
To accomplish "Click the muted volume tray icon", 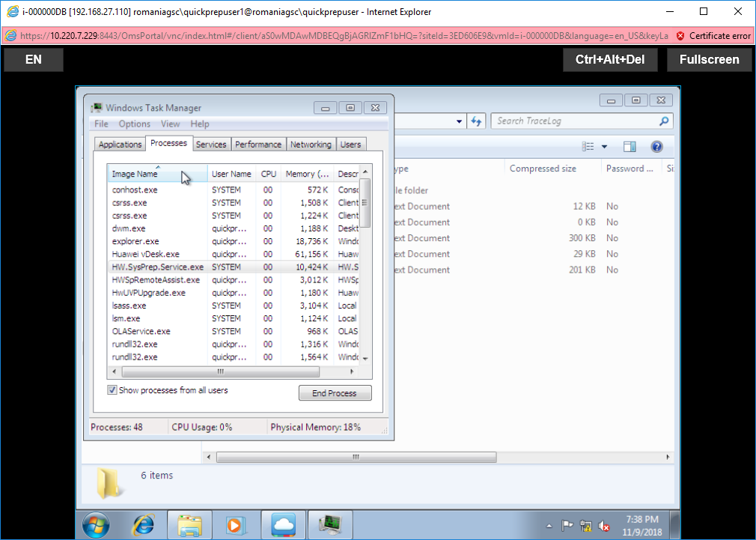I will pyautogui.click(x=603, y=526).
